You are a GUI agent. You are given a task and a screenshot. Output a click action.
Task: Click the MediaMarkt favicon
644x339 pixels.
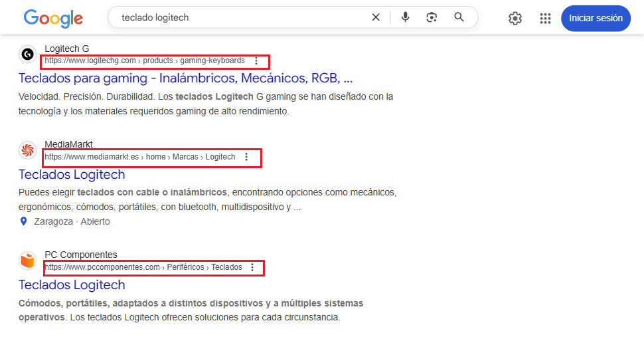click(x=27, y=151)
